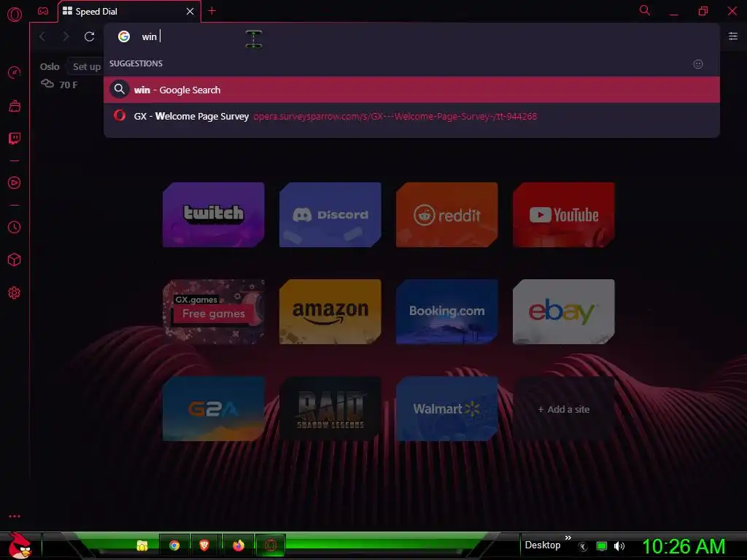Open GX Control speedometer sidebar icon
747x560 pixels.
pyautogui.click(x=15, y=72)
